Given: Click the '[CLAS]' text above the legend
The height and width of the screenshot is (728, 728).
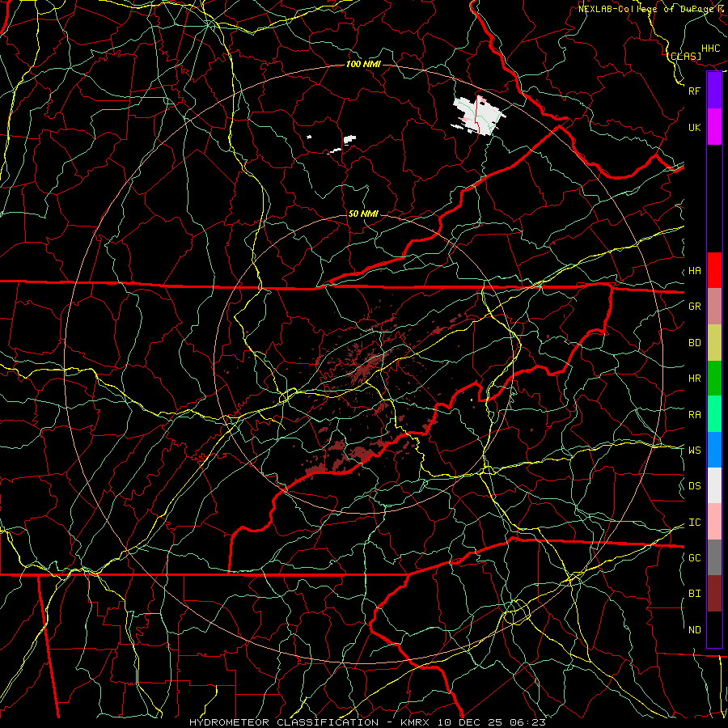Looking at the screenshot, I should tap(685, 56).
